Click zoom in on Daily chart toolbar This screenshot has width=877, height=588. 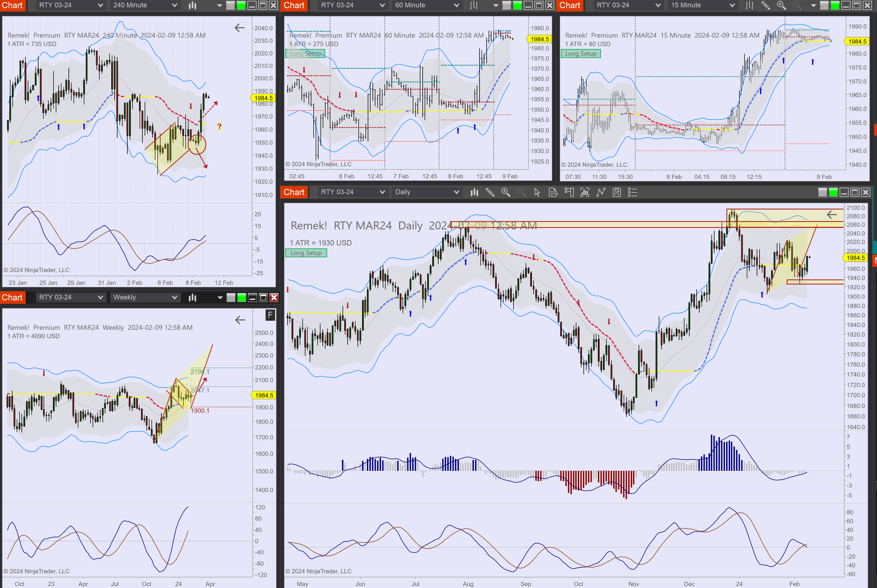click(x=506, y=192)
